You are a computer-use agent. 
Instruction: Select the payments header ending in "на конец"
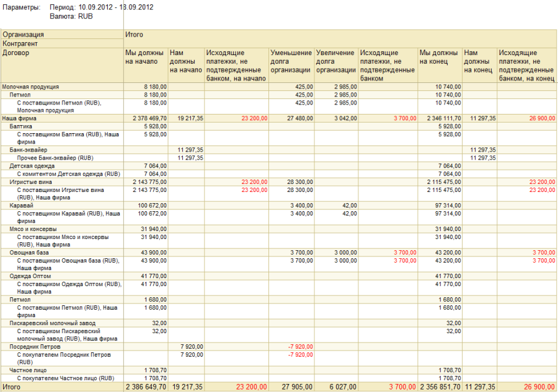pyautogui.click(x=526, y=66)
